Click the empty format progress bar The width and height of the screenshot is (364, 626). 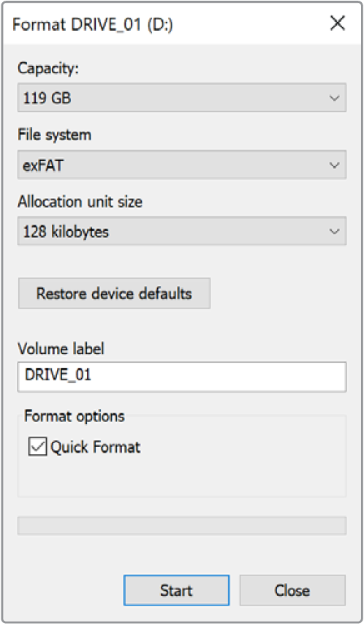[x=182, y=526]
